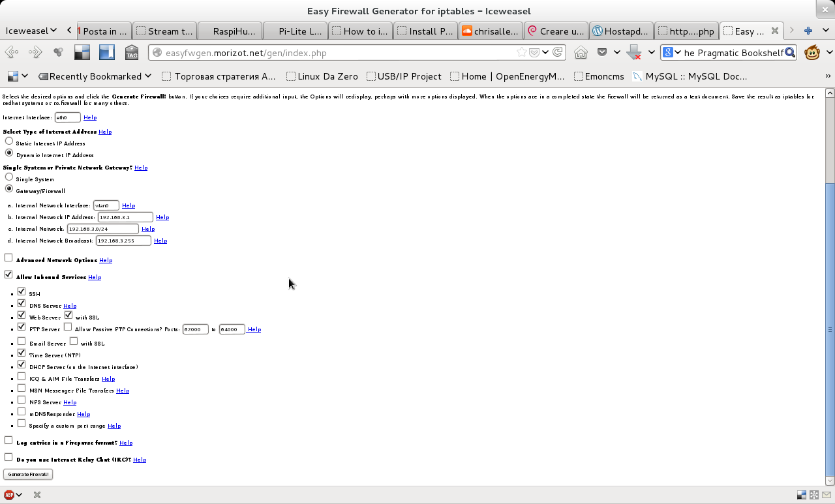835x504 pixels.
Task: Click the vertical scrollbar thumb
Action: [x=830, y=329]
